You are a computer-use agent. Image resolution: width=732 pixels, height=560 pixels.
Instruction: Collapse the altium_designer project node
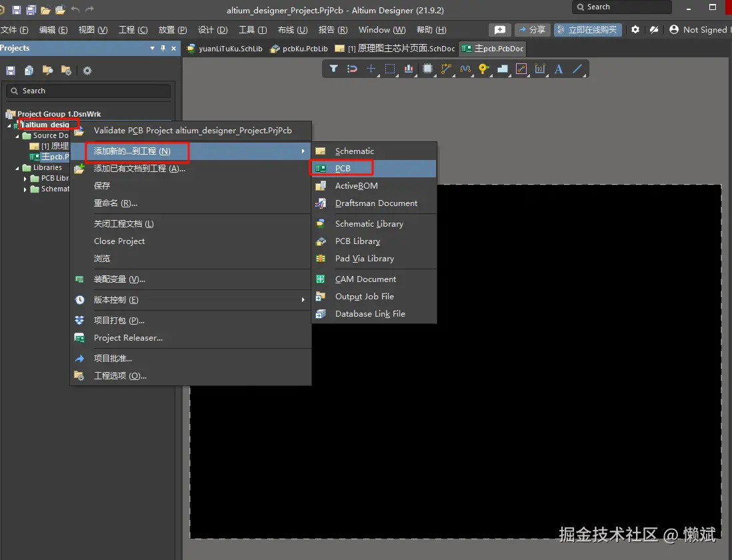pos(9,125)
